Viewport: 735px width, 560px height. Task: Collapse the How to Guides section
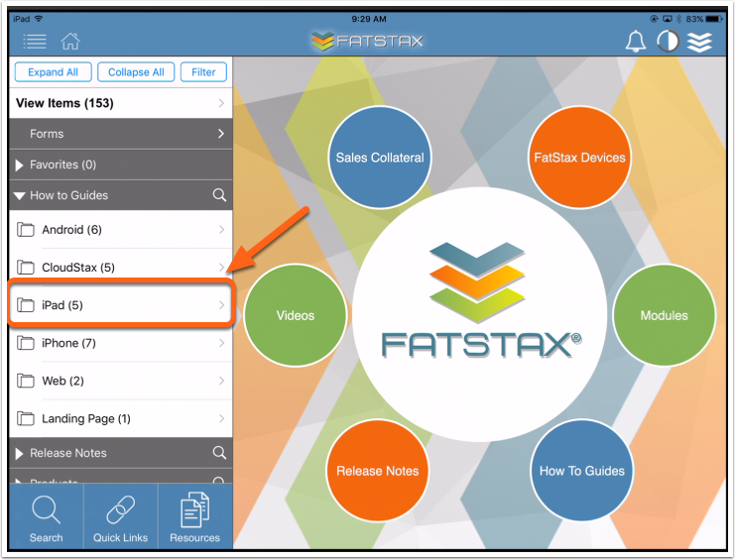point(19,195)
